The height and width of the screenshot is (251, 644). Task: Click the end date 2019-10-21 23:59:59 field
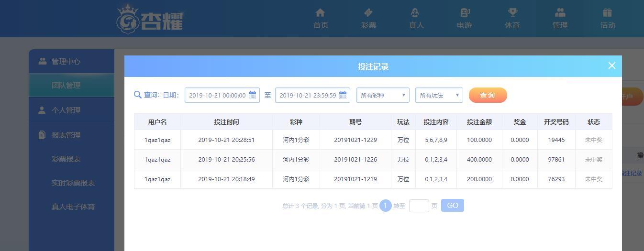click(312, 95)
